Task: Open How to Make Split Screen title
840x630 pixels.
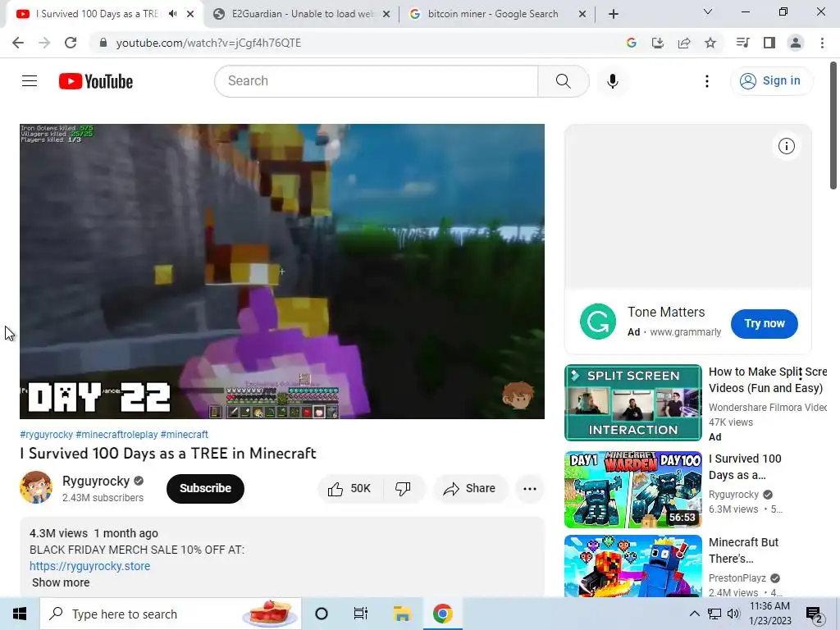Action: tap(768, 380)
